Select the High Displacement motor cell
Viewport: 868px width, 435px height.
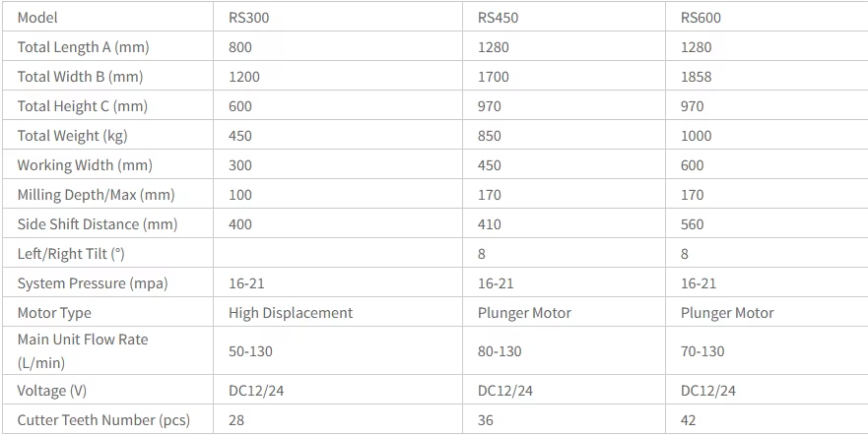(291, 313)
